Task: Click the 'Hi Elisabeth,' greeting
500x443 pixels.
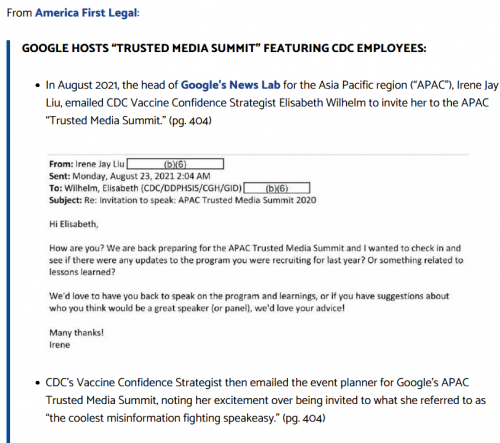Action: point(74,224)
